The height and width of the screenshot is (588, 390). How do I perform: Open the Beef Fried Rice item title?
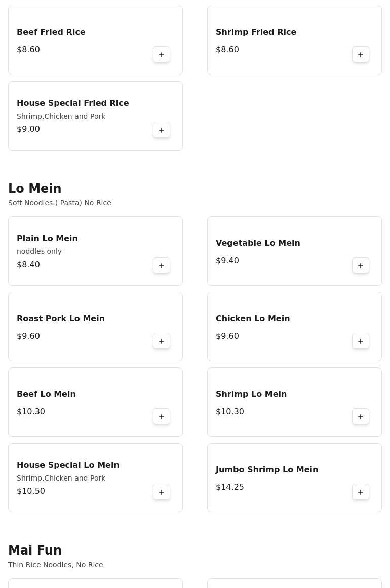pyautogui.click(x=51, y=32)
